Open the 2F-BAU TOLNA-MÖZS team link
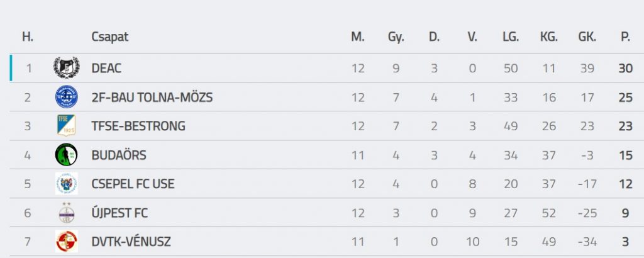 pyautogui.click(x=152, y=97)
